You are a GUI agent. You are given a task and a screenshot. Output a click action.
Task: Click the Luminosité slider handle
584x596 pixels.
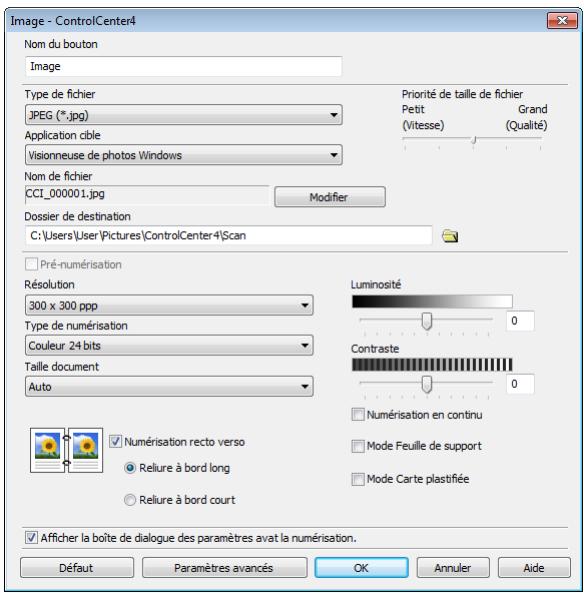click(x=427, y=321)
